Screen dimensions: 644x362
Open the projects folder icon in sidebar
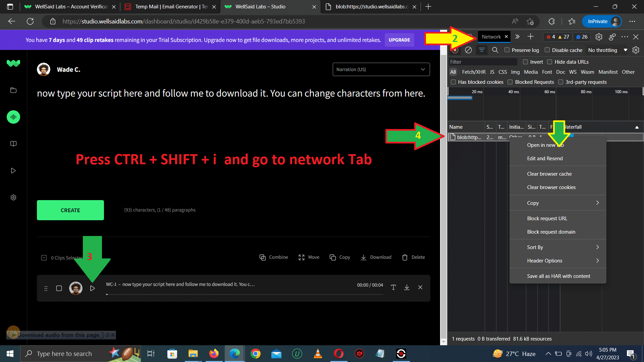(x=13, y=90)
